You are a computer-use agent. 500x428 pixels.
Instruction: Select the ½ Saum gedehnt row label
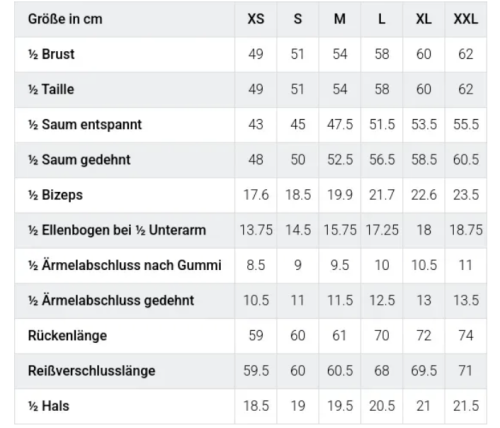[x=79, y=160]
